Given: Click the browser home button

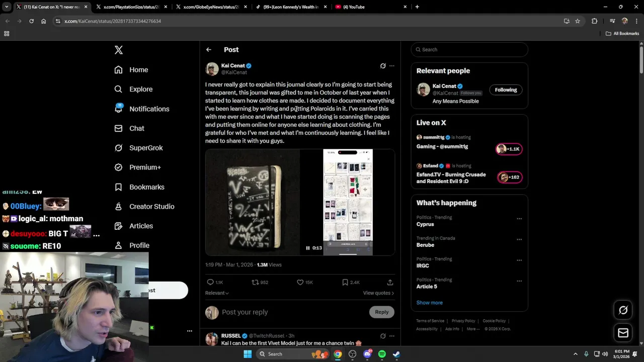Looking at the screenshot, I should tap(44, 21).
